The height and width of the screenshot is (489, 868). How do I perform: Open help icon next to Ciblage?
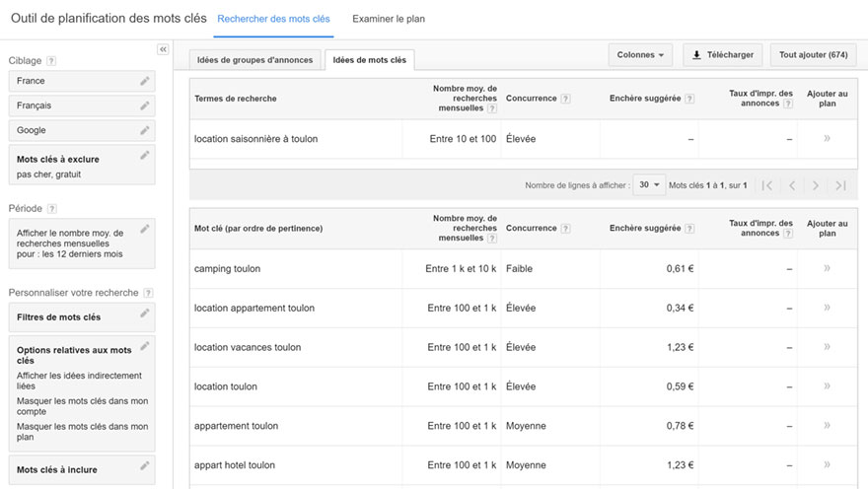pyautogui.click(x=51, y=61)
